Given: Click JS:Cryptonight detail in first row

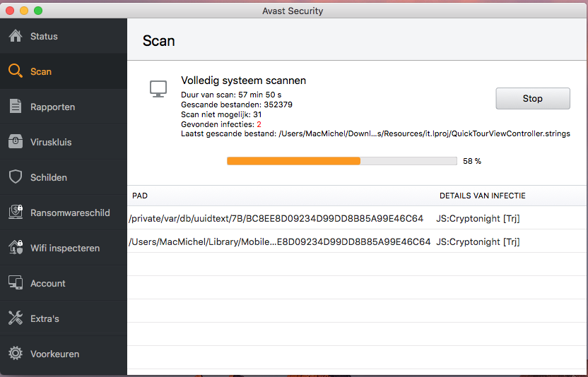Looking at the screenshot, I should pyautogui.click(x=478, y=218).
